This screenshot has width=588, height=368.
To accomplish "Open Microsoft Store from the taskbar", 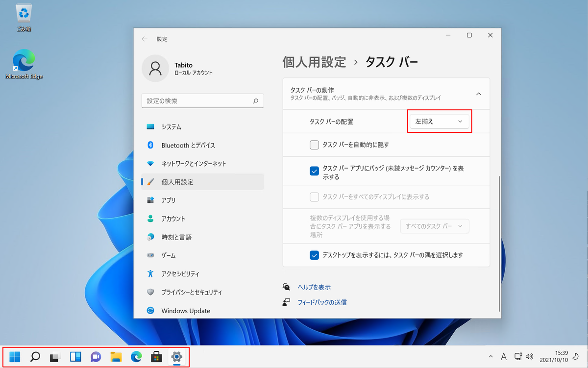I will tap(156, 357).
